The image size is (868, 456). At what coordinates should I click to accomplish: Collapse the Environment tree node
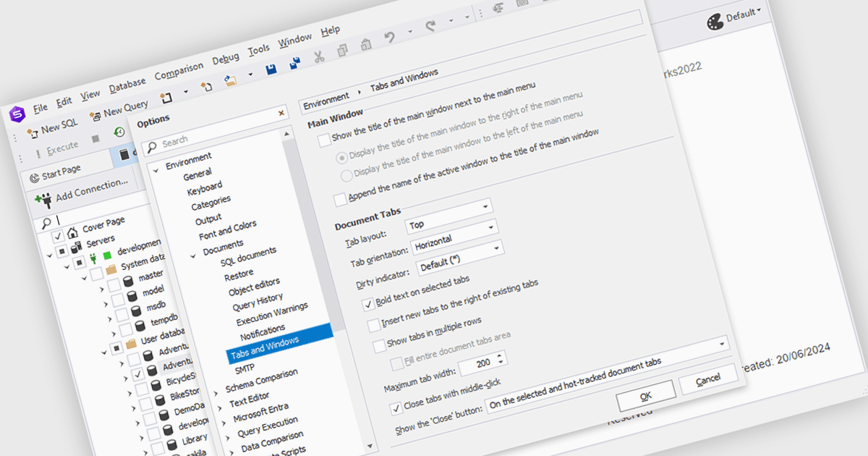click(x=155, y=169)
